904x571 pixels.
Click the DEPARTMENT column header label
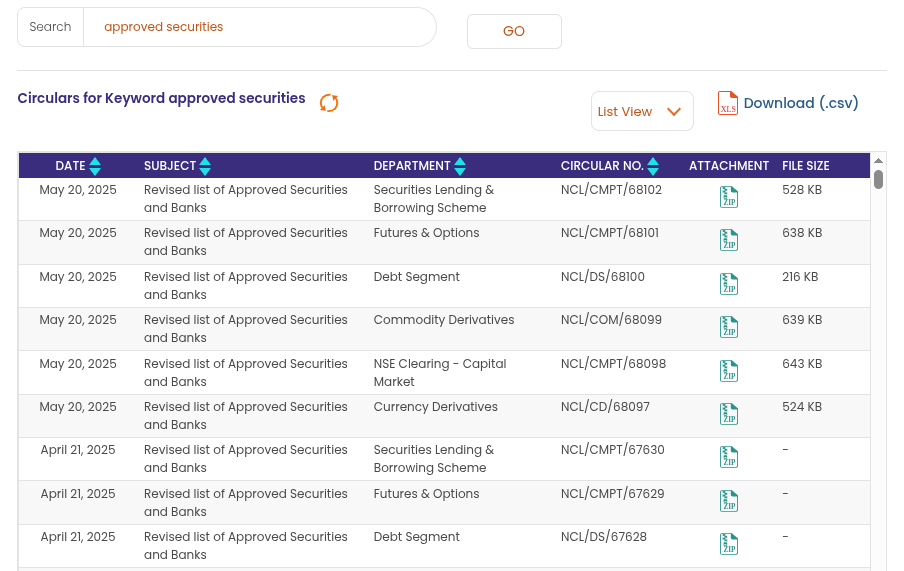(412, 166)
